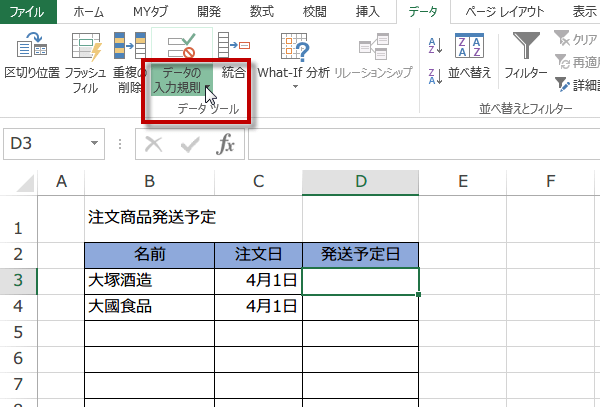
Task: Select the active empty cell D3
Action: point(360,282)
